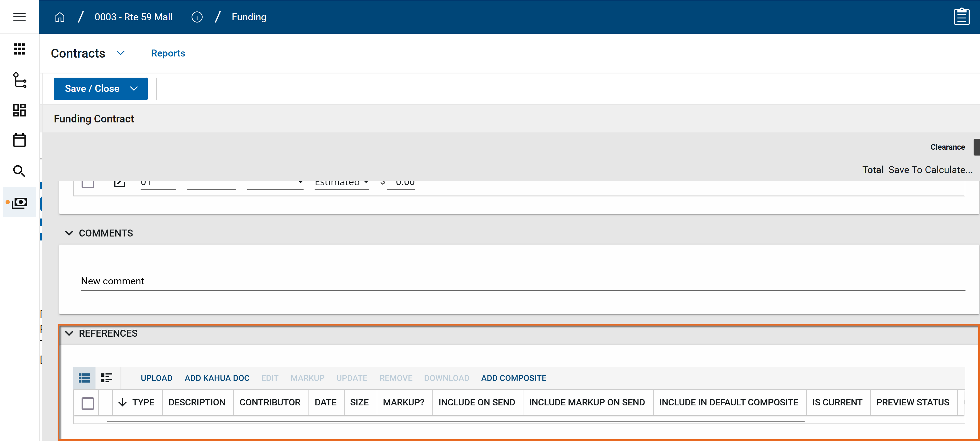980x441 pixels.
Task: Switch references to detailed view icon
Action: (x=107, y=378)
